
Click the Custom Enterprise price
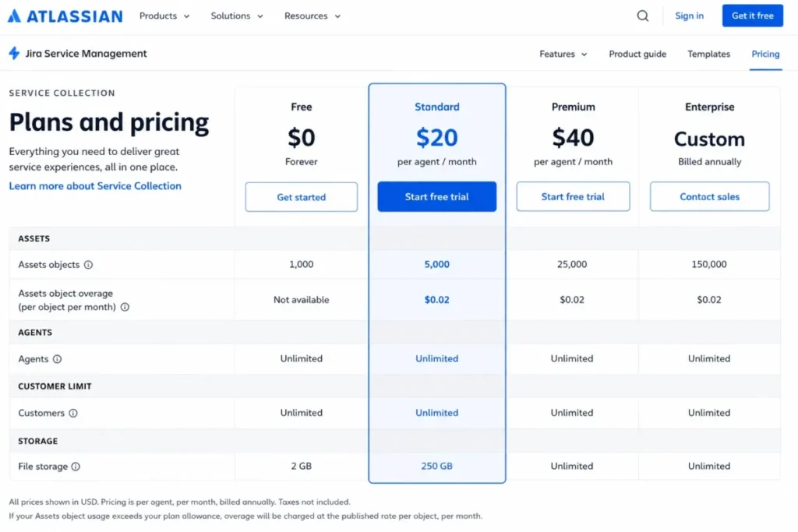click(x=709, y=139)
